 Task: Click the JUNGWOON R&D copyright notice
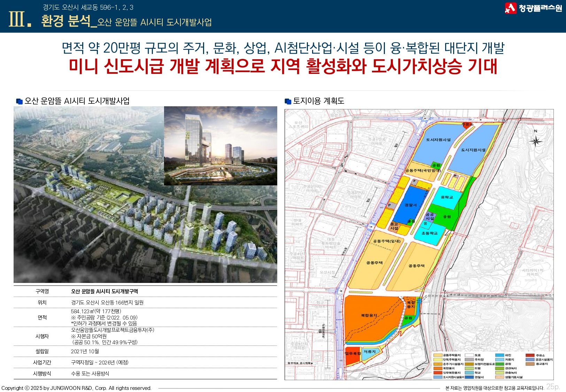[76, 388]
